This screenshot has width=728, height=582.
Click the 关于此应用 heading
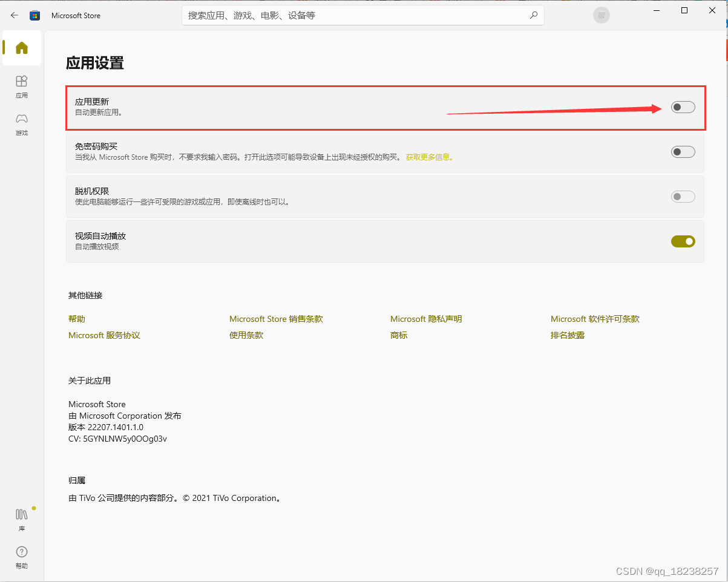point(90,381)
